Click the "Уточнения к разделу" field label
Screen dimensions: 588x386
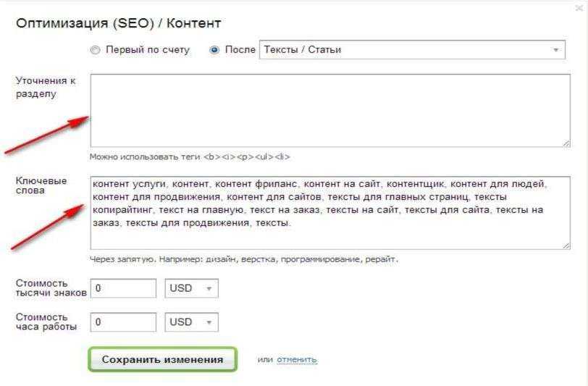click(x=46, y=87)
